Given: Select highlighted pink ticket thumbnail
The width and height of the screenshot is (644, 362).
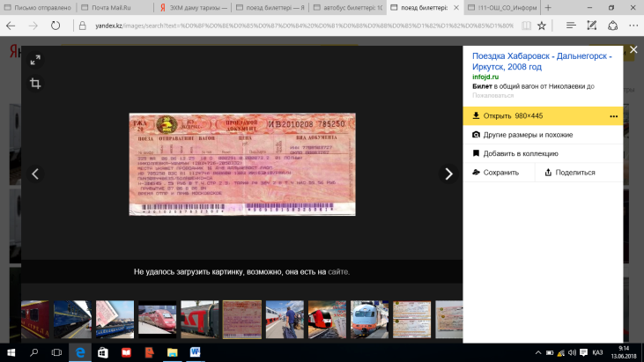Looking at the screenshot, I should [x=242, y=320].
